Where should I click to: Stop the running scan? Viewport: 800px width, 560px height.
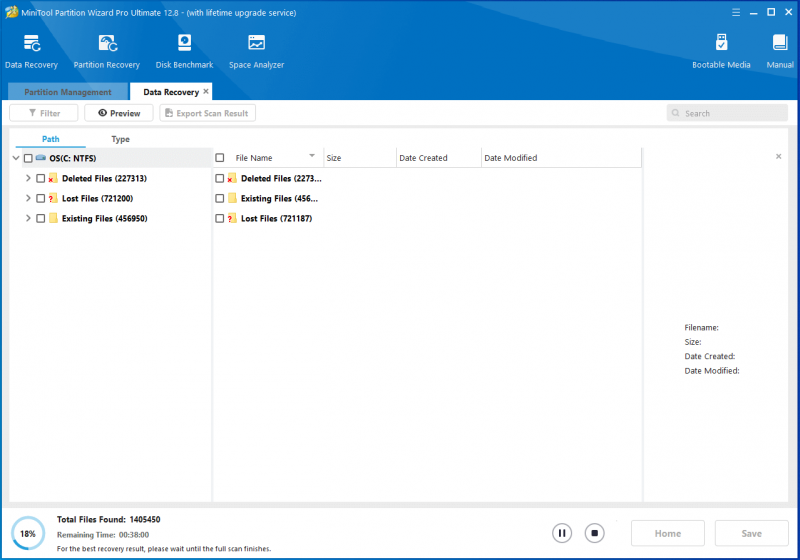point(594,533)
